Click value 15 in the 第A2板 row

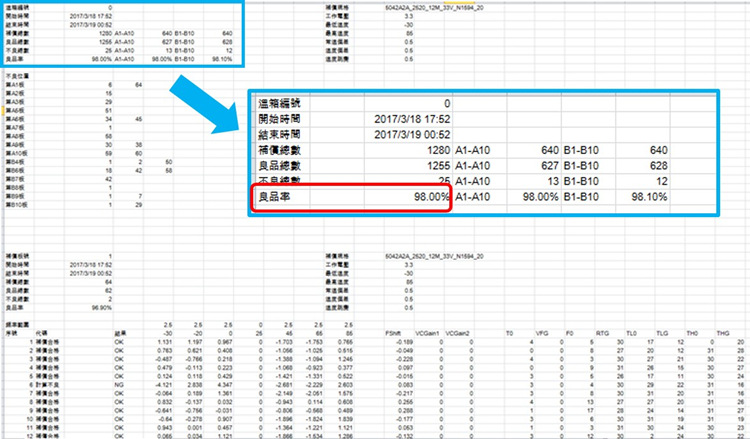pyautogui.click(x=109, y=93)
